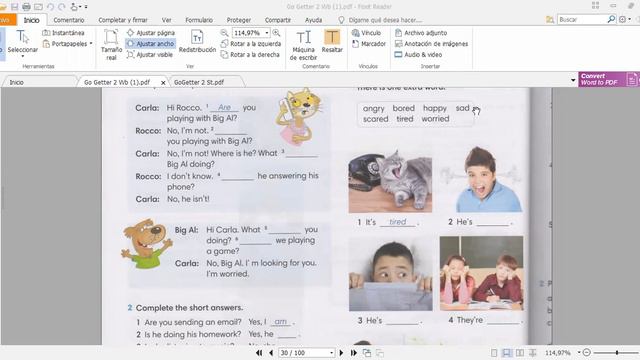Open the 30 / 100 page number dropdown

pos(331,353)
